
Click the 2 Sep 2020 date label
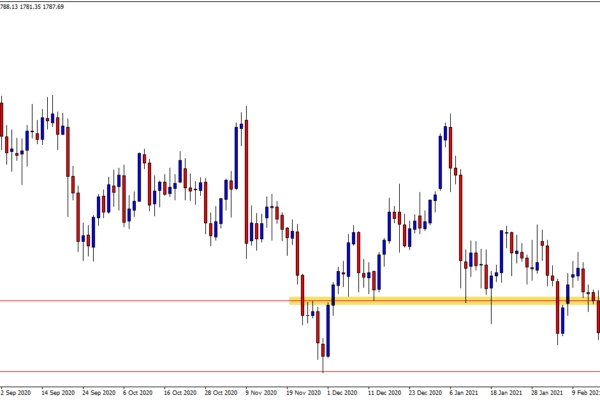pos(19,393)
